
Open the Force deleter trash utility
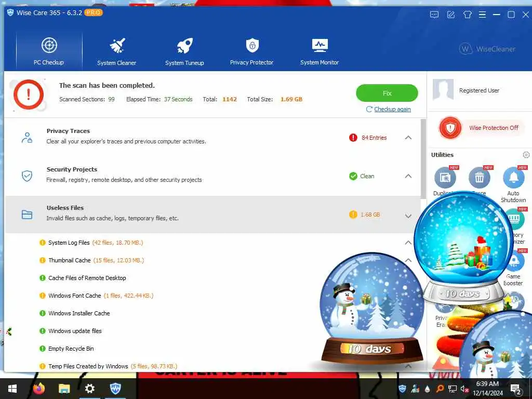[x=480, y=177]
